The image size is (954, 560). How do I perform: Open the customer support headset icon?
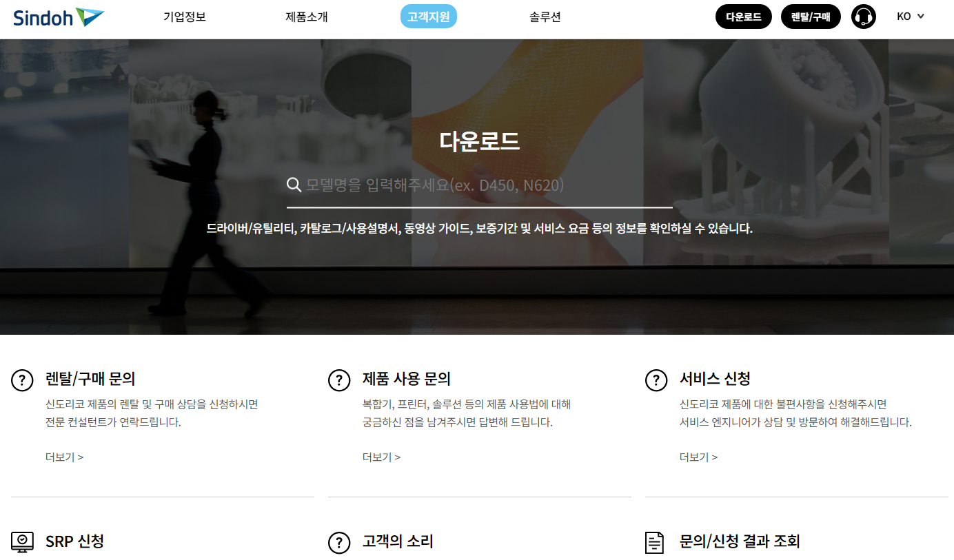(x=864, y=16)
